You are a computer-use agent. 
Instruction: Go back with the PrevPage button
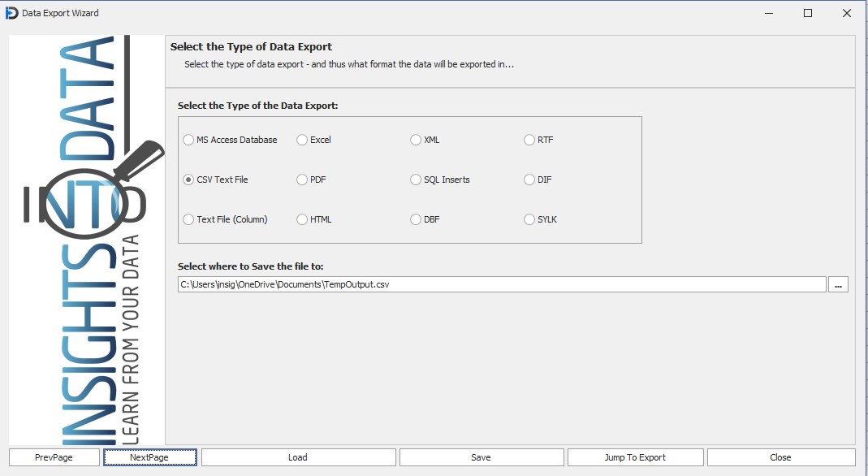54,457
